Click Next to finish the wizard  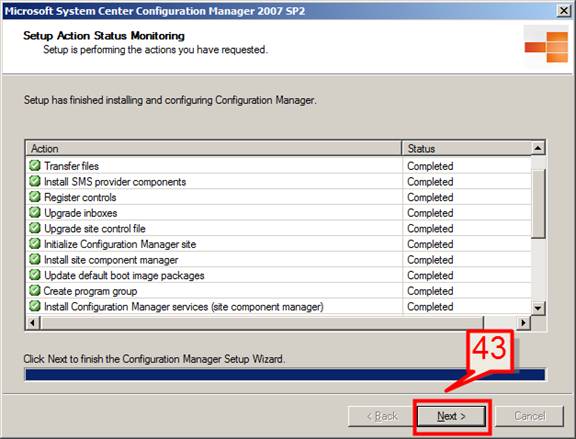(451, 416)
